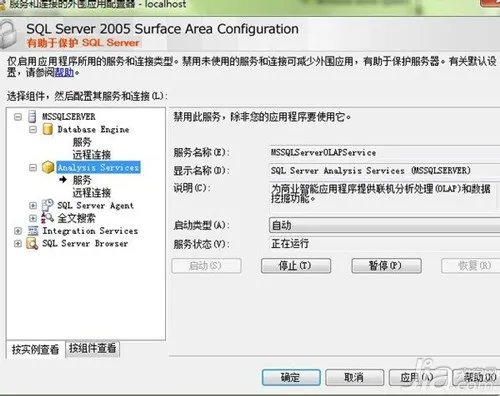Expand the SQL Server Agent node
The image size is (500, 396).
coord(33,205)
